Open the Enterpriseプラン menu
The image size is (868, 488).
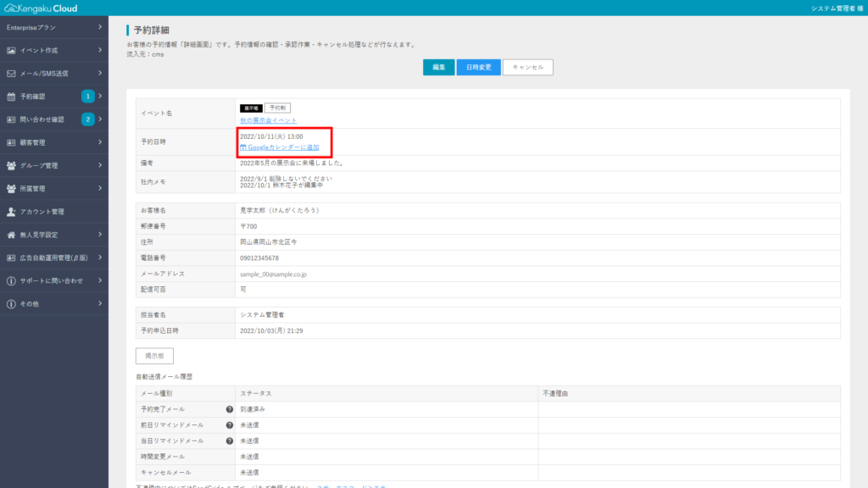pos(54,27)
